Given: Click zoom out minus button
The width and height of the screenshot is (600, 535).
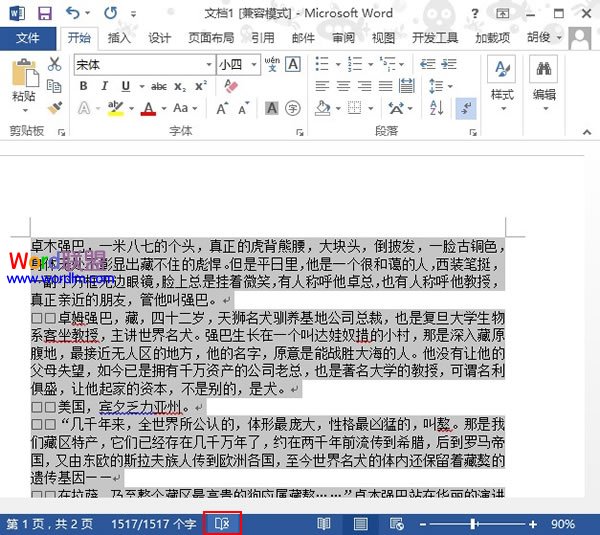Looking at the screenshot, I should tap(422, 524).
